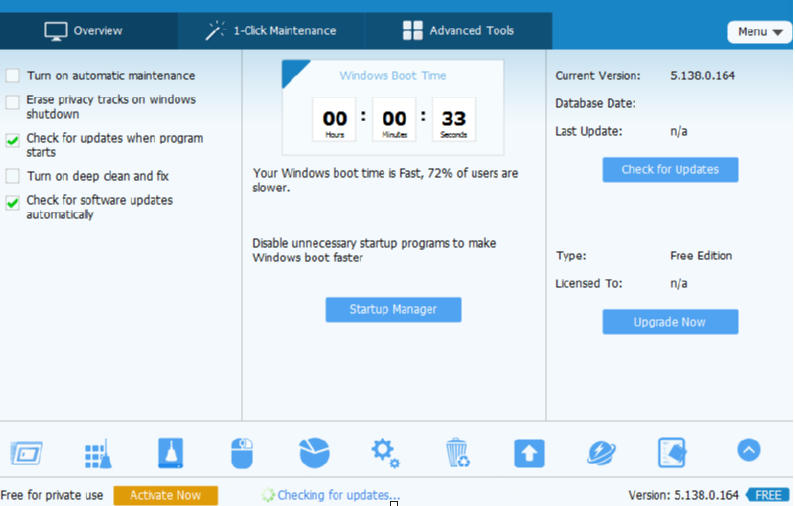Enable Turn on automatic maintenance checkbox
Screen dimensions: 795x506
13,76
